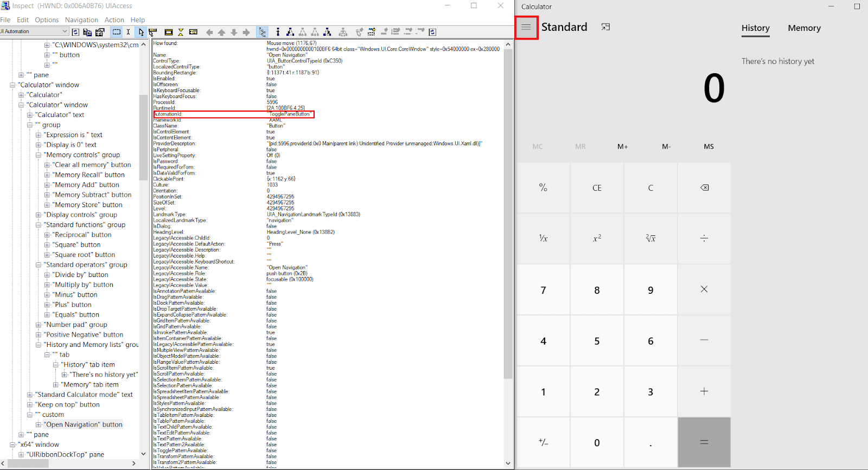
Task: Click the copy icon in Inspect toolbar
Action: pos(87,32)
